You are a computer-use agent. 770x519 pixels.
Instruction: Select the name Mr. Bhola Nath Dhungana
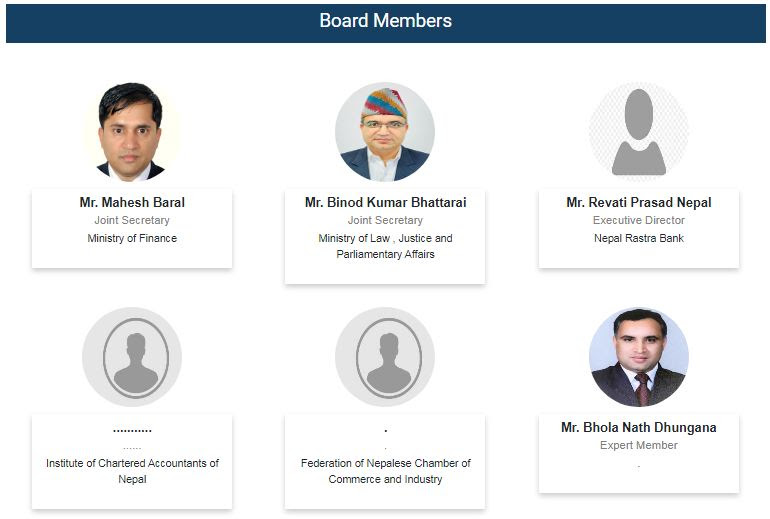coord(638,427)
